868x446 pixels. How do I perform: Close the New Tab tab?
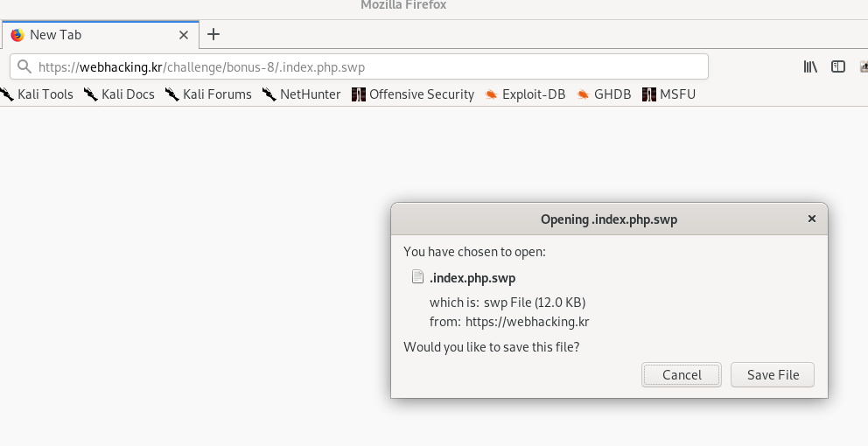[x=184, y=35]
